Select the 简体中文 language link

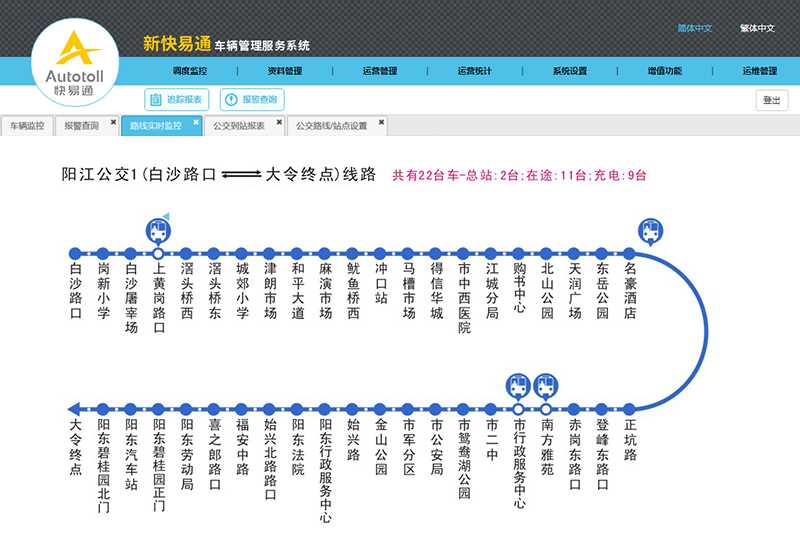[694, 28]
